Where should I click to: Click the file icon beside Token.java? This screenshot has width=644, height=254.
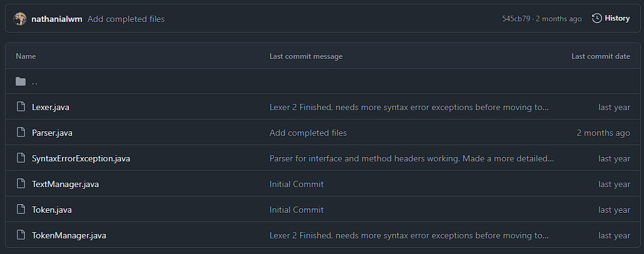21,210
